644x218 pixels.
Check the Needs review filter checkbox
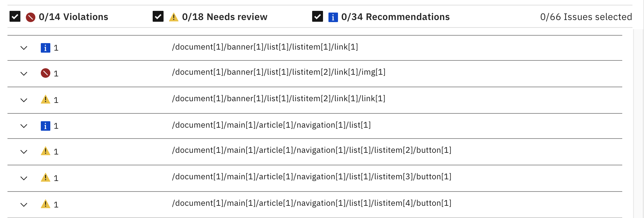tap(158, 16)
